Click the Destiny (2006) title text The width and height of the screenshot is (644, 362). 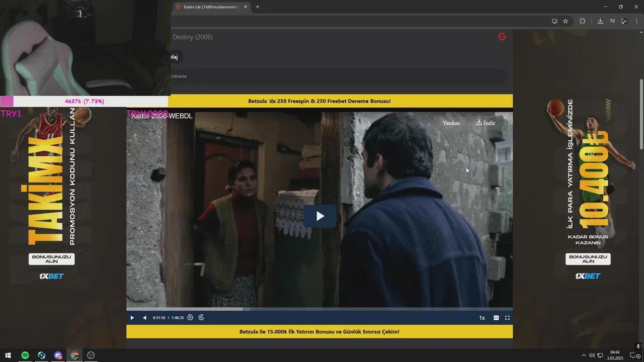pyautogui.click(x=193, y=37)
